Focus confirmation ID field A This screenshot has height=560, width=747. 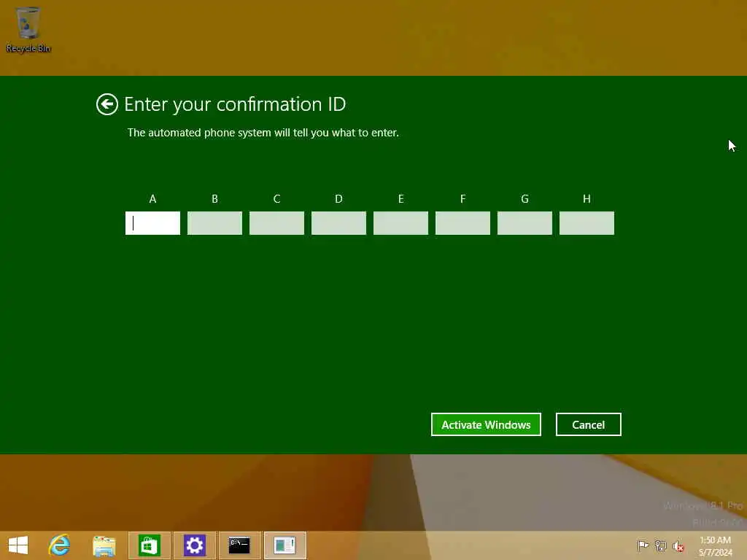(x=152, y=223)
